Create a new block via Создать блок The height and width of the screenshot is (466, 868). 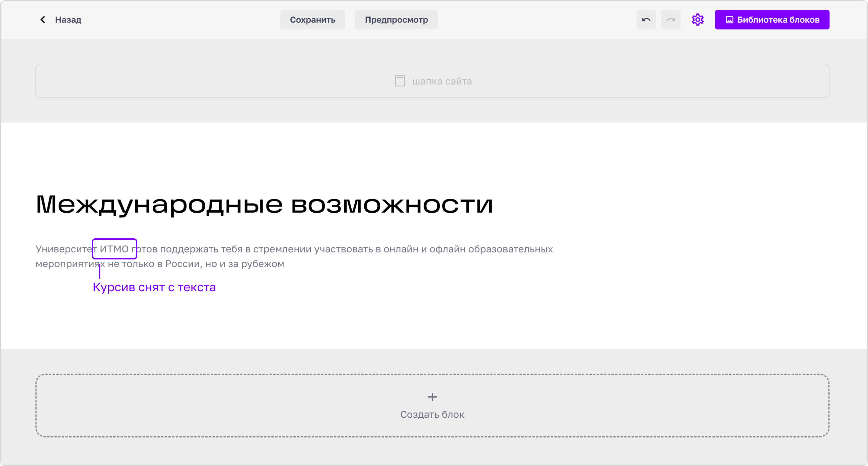tap(432, 405)
